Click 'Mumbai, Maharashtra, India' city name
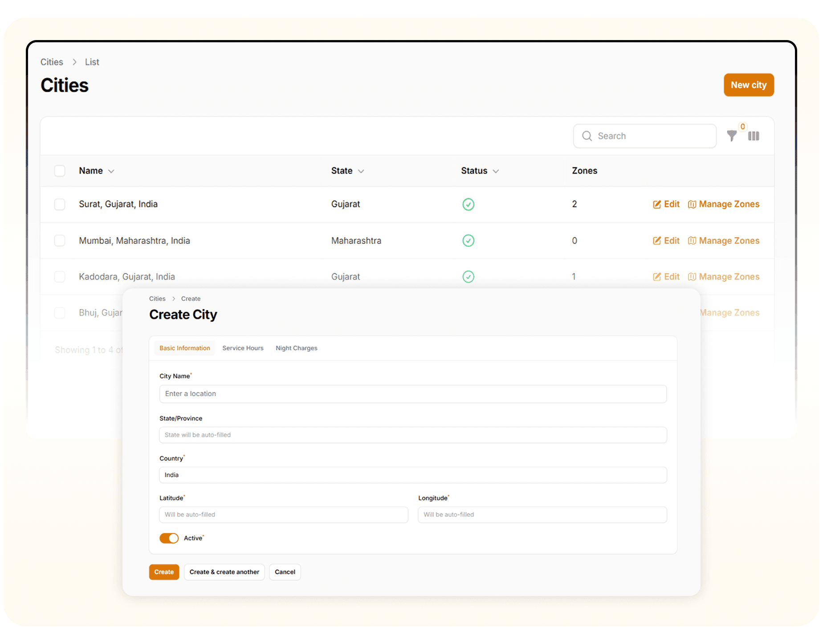Image resolution: width=823 pixels, height=644 pixels. [x=134, y=241]
